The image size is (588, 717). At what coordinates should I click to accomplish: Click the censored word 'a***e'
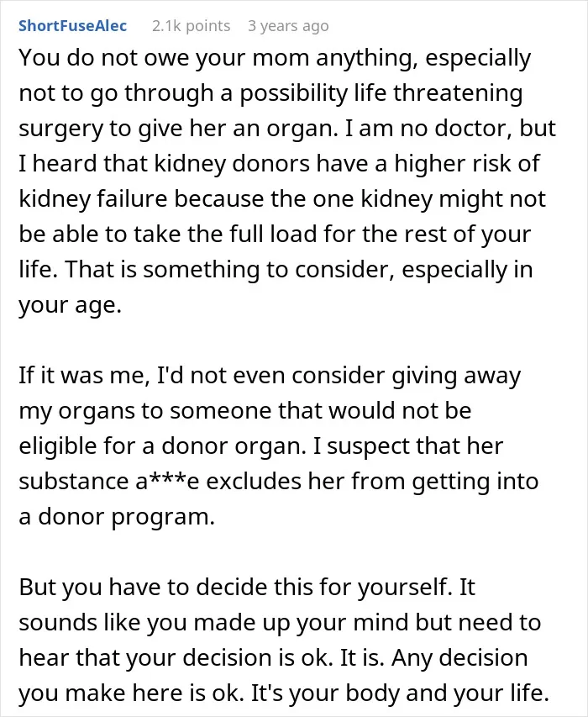[x=168, y=481]
